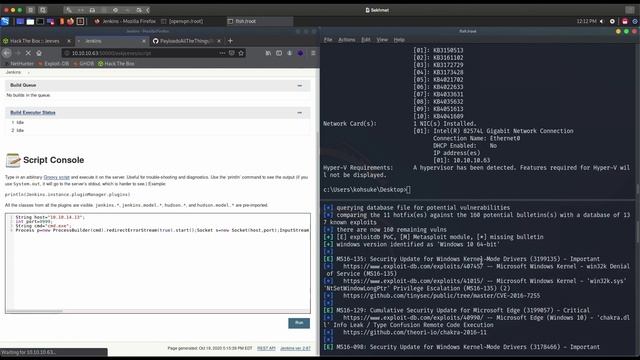Open the Build Executor Status link
Image resolution: width=640 pixels, height=360 pixels.
pyautogui.click(x=33, y=113)
